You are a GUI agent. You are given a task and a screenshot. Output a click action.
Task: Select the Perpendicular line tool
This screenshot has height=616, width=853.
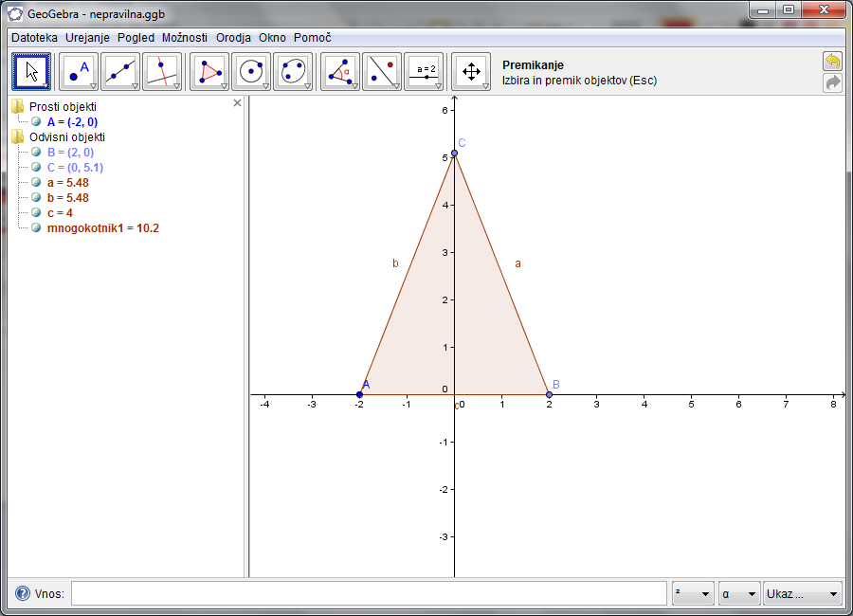coord(162,71)
